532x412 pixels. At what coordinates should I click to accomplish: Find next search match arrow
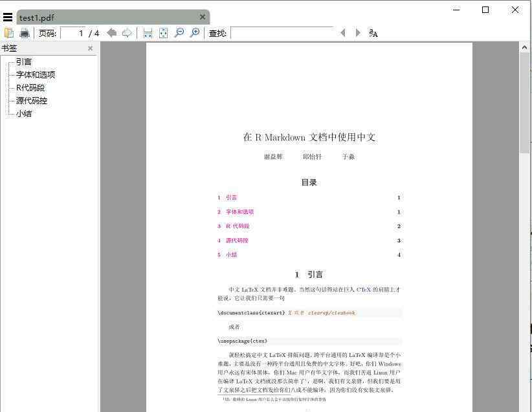pos(358,32)
